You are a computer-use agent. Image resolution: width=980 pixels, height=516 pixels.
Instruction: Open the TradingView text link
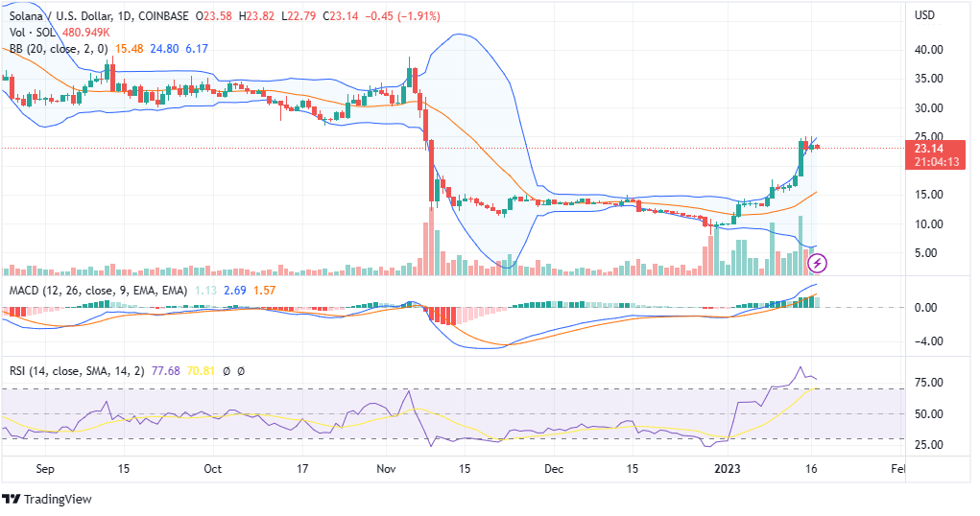pos(58,500)
